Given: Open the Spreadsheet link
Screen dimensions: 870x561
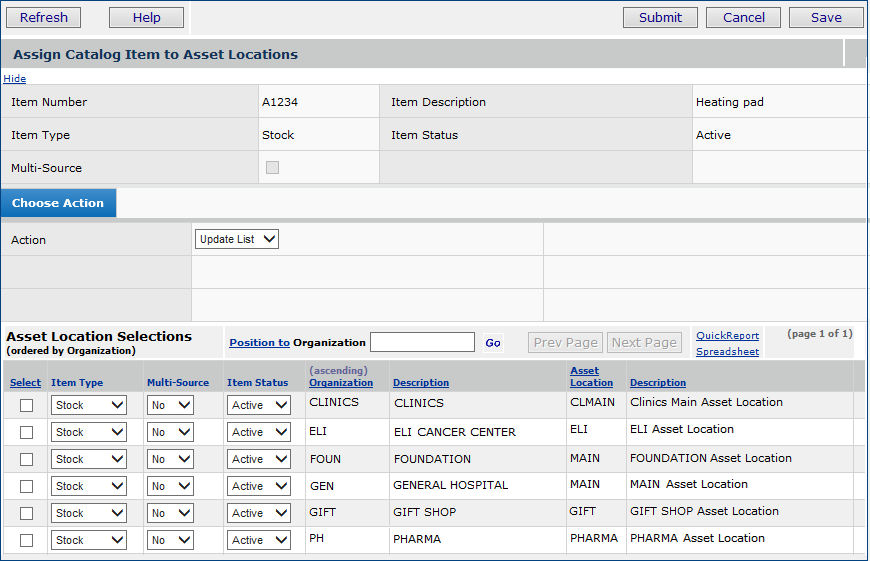Looking at the screenshot, I should coord(727,351).
